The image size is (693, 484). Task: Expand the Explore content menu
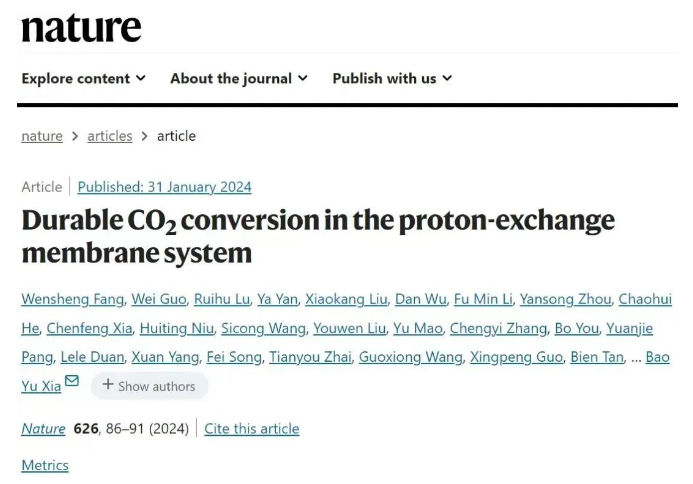83,78
